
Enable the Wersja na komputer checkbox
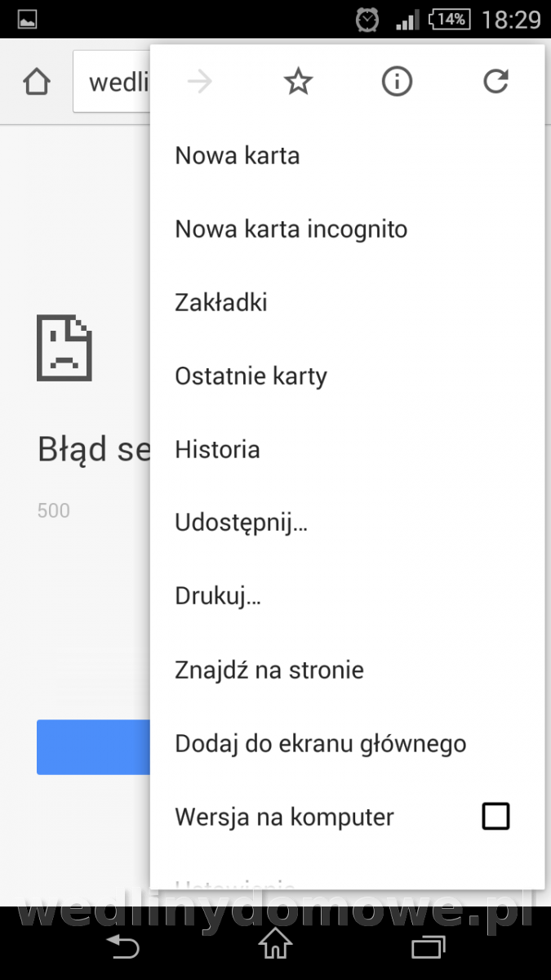tap(495, 817)
